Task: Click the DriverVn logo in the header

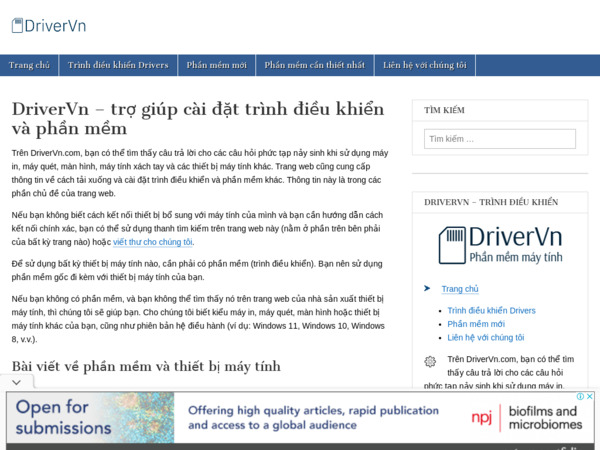Action: click(49, 26)
